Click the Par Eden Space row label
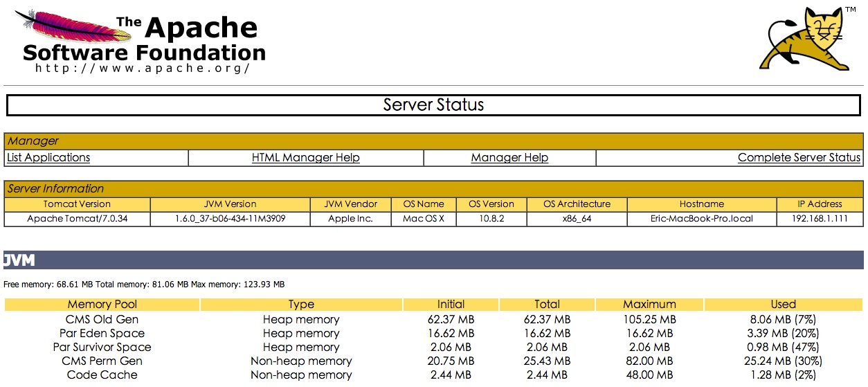 (102, 334)
